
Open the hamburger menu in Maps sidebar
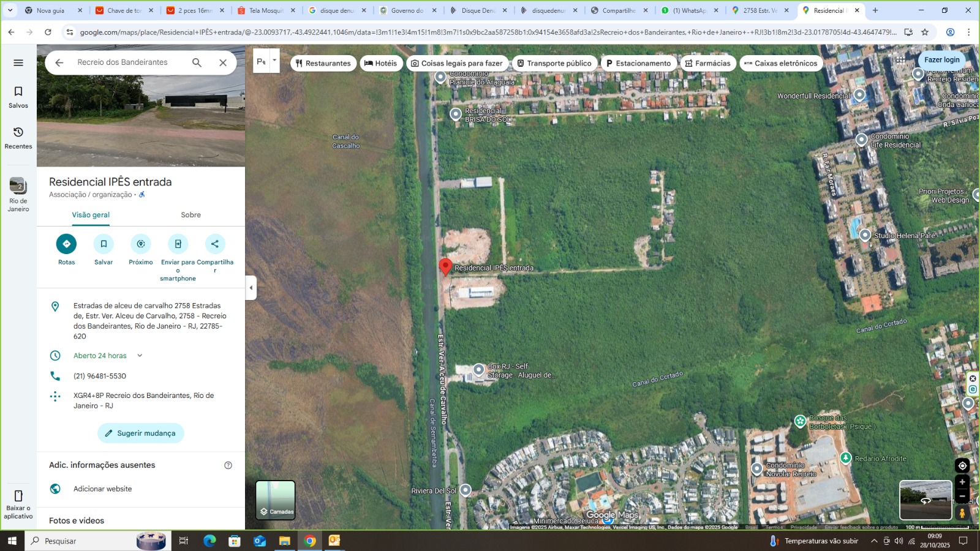click(x=18, y=62)
